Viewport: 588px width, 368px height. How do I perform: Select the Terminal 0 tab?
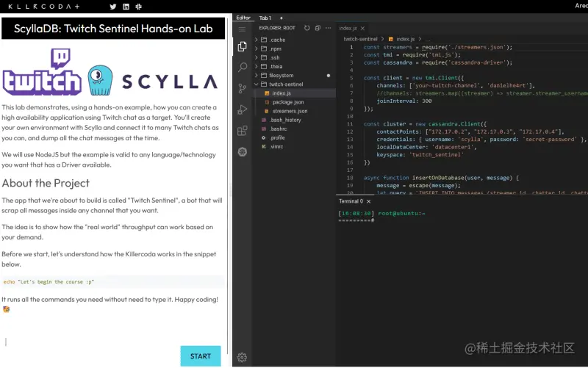tap(351, 201)
